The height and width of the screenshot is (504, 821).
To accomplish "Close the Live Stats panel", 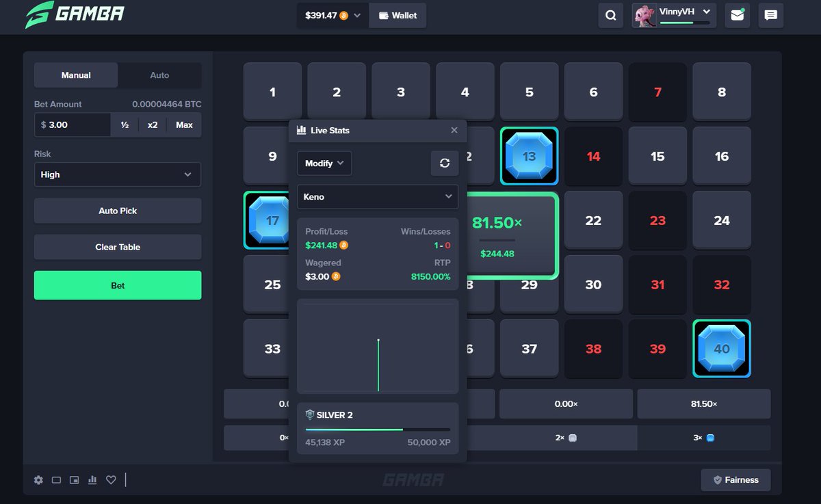I will pyautogui.click(x=454, y=130).
